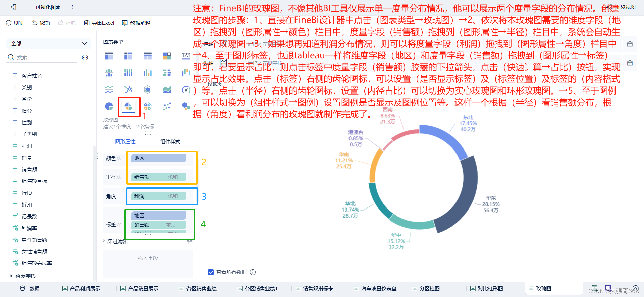Select the grouped table chart type icon
Image resolution: width=644 pixels, height=297 pixels.
(x=109, y=56)
